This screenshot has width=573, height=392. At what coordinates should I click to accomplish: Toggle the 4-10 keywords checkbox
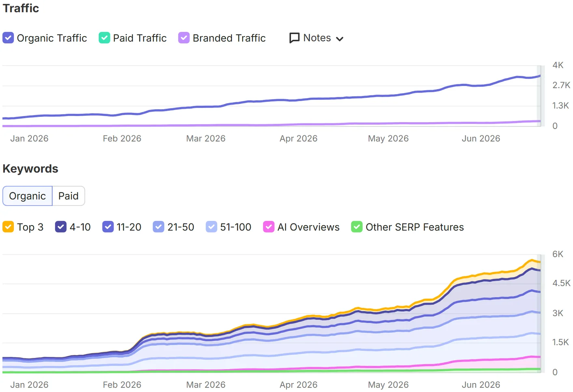(60, 227)
